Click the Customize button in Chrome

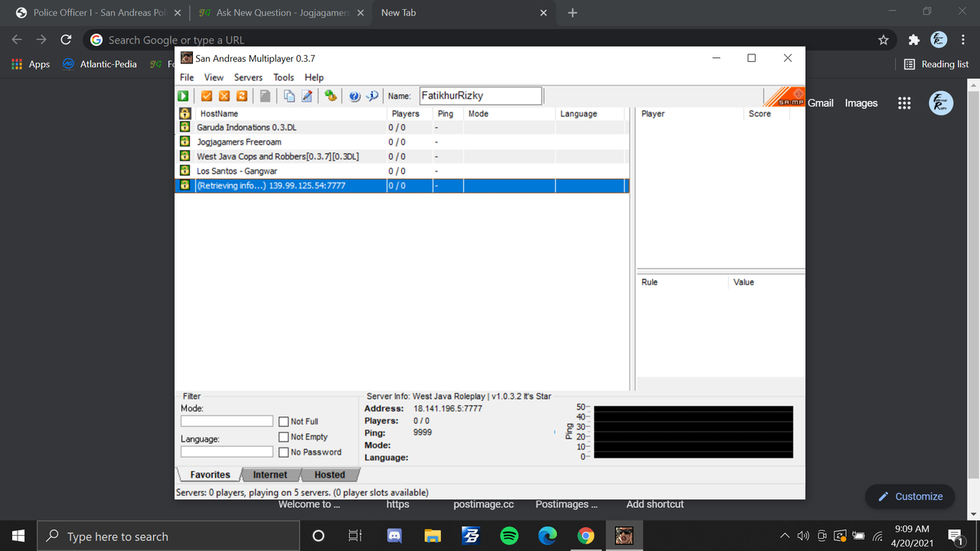pos(910,497)
